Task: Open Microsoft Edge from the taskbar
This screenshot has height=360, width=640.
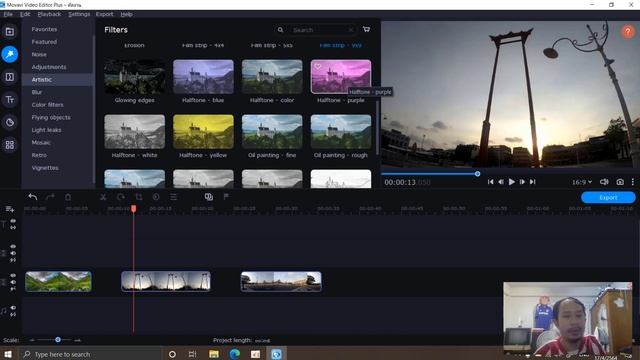Action: coord(235,354)
